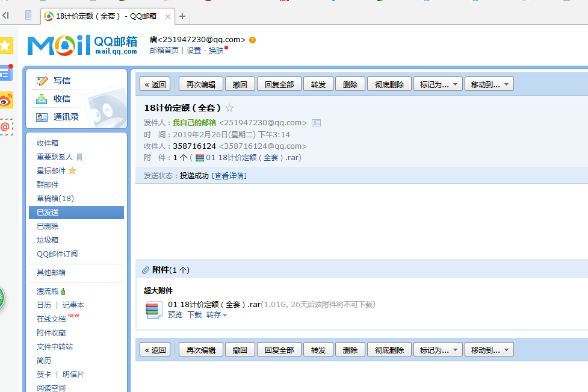The width and height of the screenshot is (588, 392).
Task: Close the 18计价定额 browser tab
Action: click(x=168, y=16)
